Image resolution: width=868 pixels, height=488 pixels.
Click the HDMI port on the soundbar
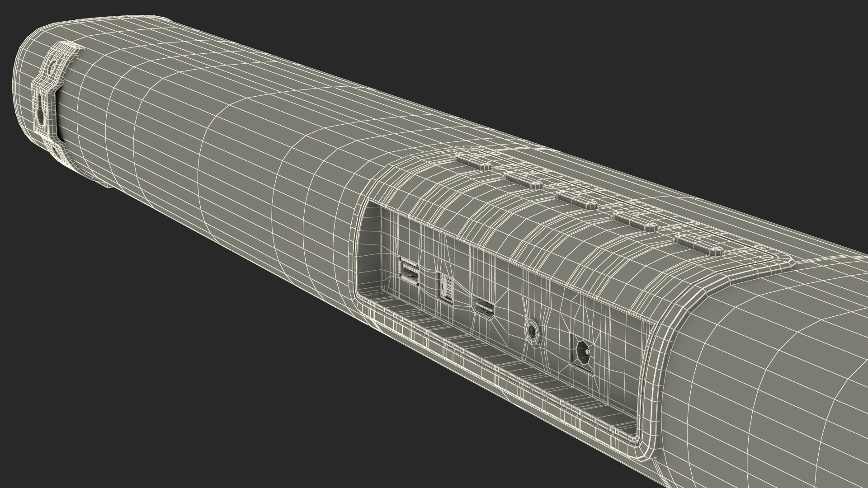point(483,307)
